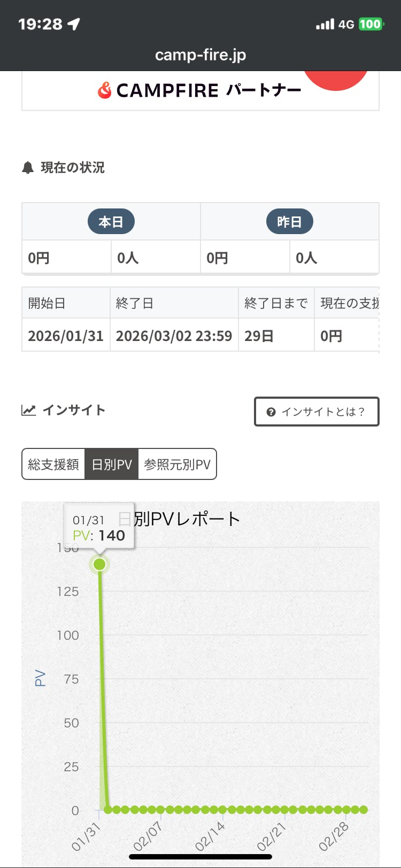Open the インサイトとは？ help button

coord(317,412)
